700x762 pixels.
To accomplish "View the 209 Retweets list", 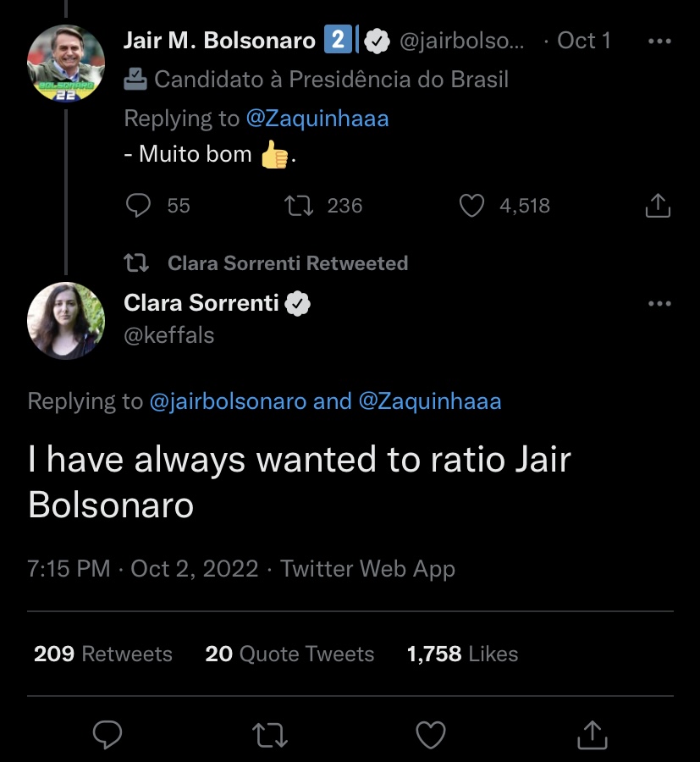I will point(103,654).
